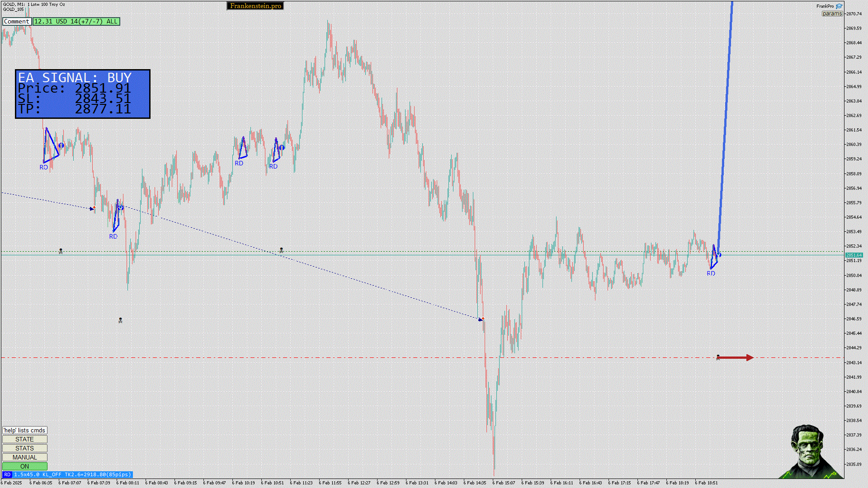868x488 pixels.
Task: Open the params button
Action: pyautogui.click(x=832, y=14)
